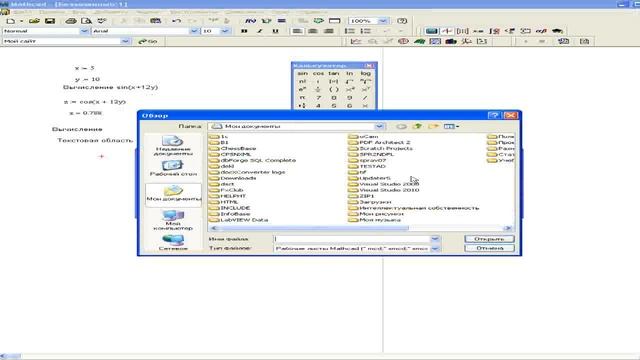Expand the Мой сайт address dropdown
Screen dimensions: 640x360
pos(125,41)
